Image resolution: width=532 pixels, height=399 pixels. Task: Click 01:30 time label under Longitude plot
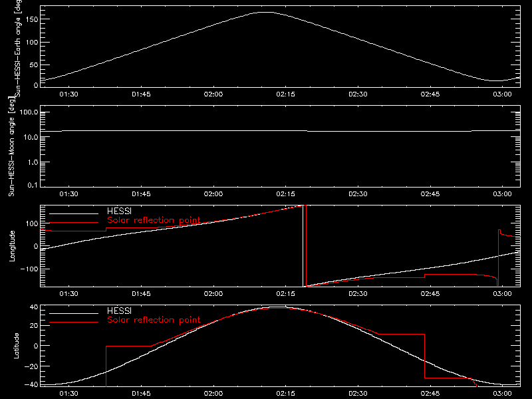pos(69,294)
